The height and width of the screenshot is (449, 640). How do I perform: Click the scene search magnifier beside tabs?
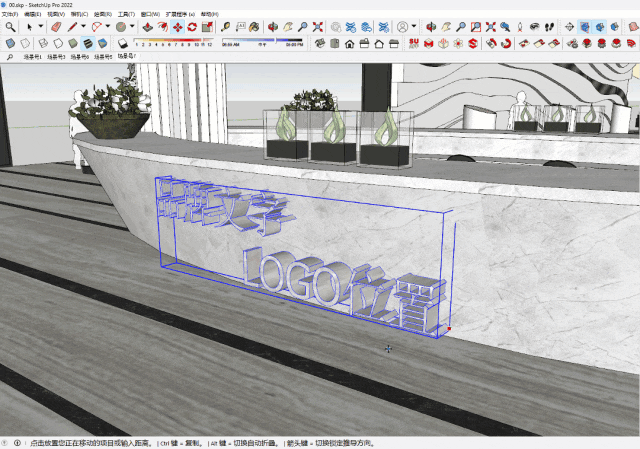coord(10,57)
